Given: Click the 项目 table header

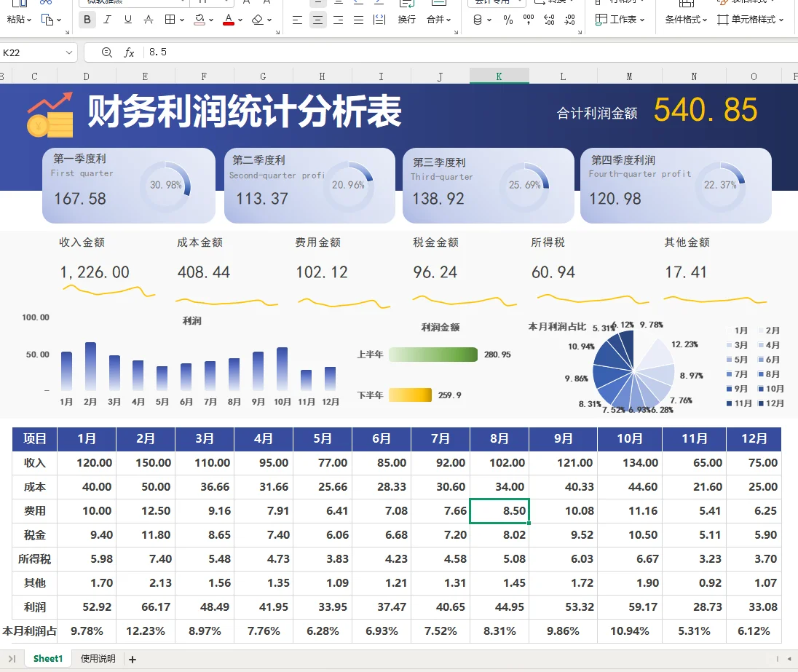Looking at the screenshot, I should coord(35,439).
